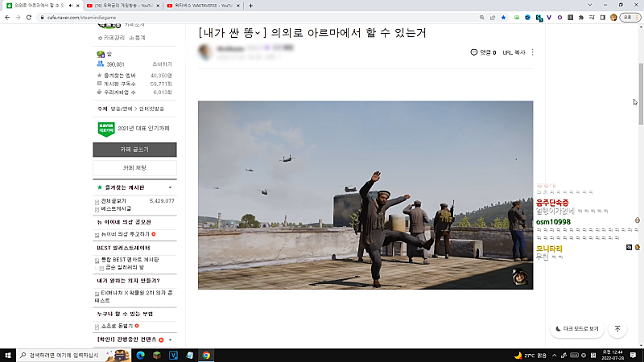Click the taskbar clock and date
This screenshot has width=644, height=362.
pyautogui.click(x=613, y=355)
